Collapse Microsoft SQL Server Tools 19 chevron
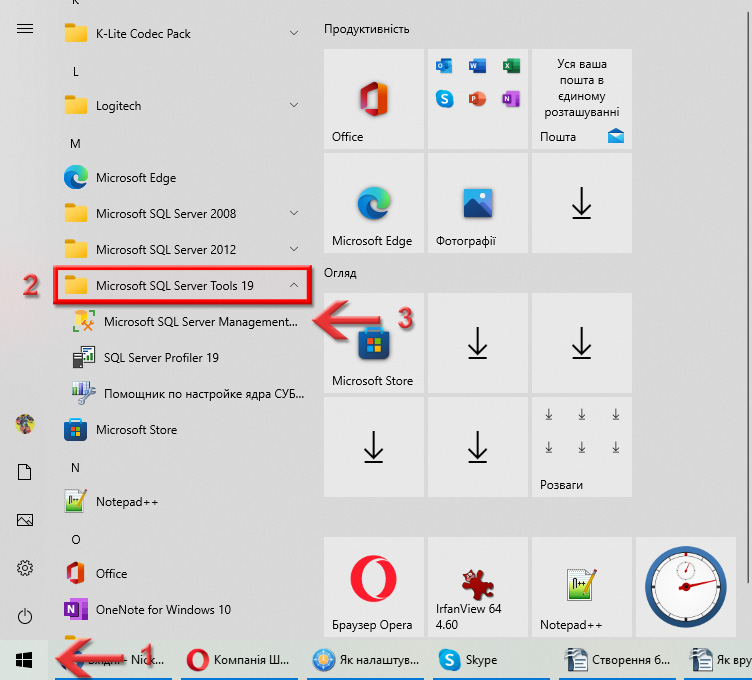Screen dimensions: 752x680 [294, 285]
